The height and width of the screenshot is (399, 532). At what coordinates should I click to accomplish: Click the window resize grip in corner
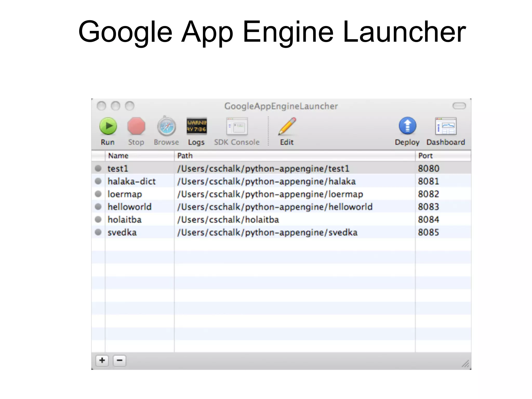(x=465, y=364)
